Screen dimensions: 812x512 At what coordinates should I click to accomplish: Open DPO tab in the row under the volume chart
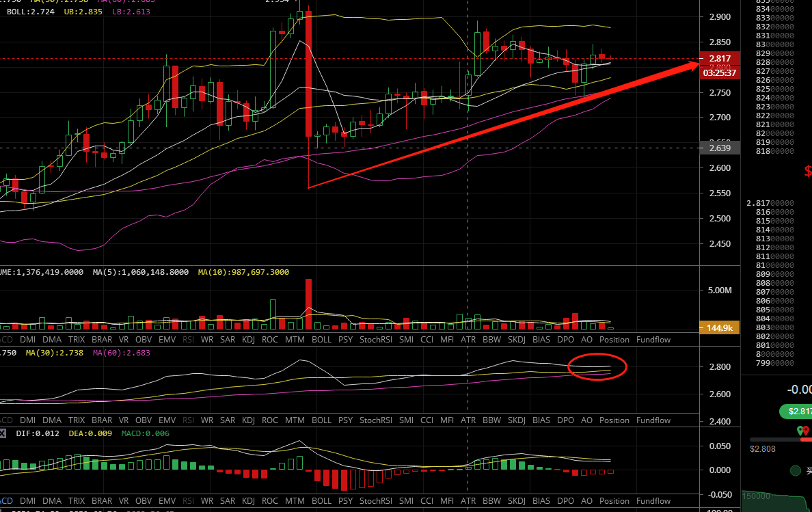pos(565,340)
